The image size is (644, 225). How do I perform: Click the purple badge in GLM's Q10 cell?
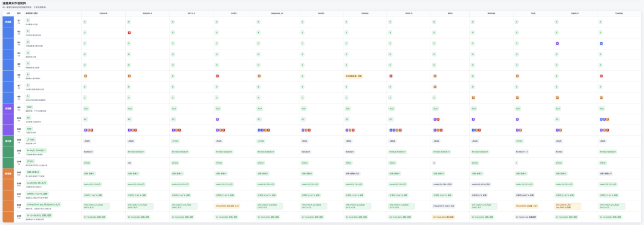pos(217,119)
